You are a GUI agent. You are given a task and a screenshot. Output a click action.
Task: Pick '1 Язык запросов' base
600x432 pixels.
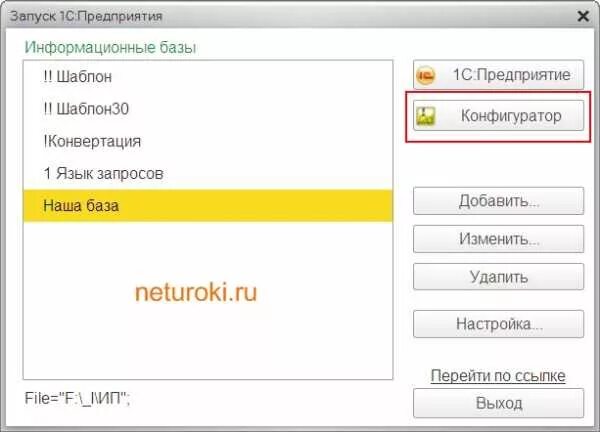click(208, 174)
